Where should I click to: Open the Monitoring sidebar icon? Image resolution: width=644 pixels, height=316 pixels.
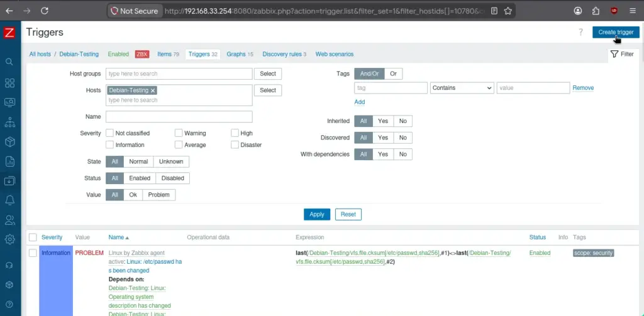tap(9, 102)
